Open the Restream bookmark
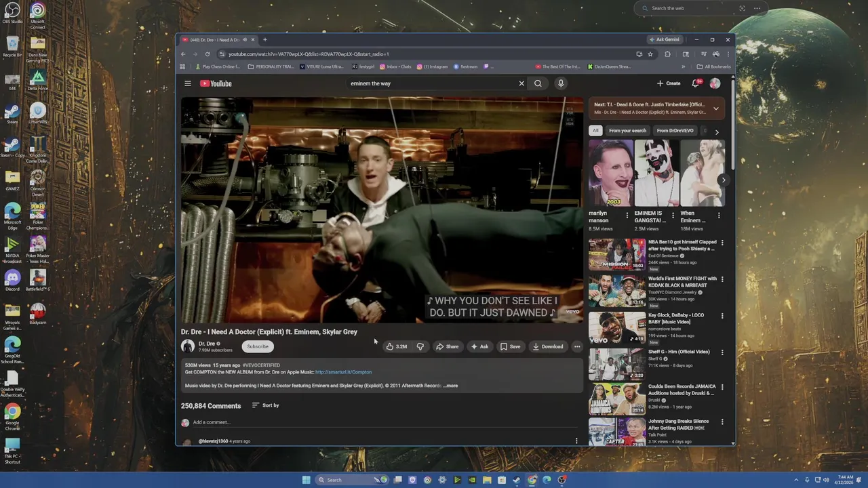Screen dimensions: 868x488 [x=466, y=66]
